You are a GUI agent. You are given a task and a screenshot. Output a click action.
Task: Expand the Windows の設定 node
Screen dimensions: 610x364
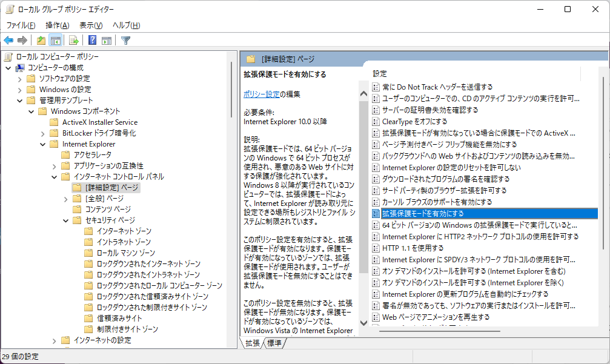click(20, 90)
